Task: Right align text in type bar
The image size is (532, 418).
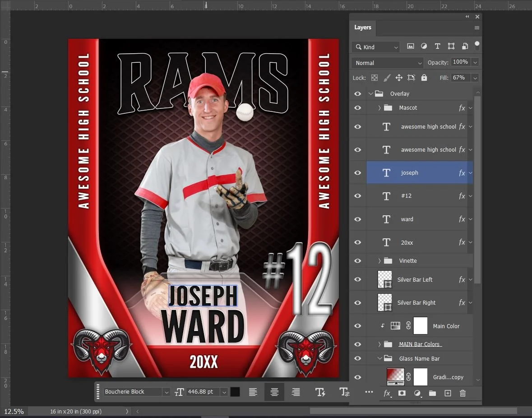Action: click(x=296, y=392)
